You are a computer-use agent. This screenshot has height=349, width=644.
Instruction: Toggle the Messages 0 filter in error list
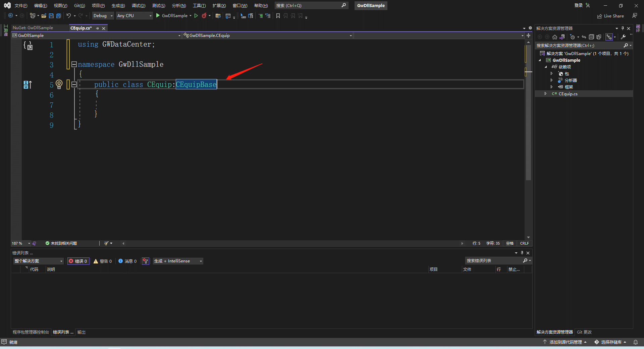point(127,261)
